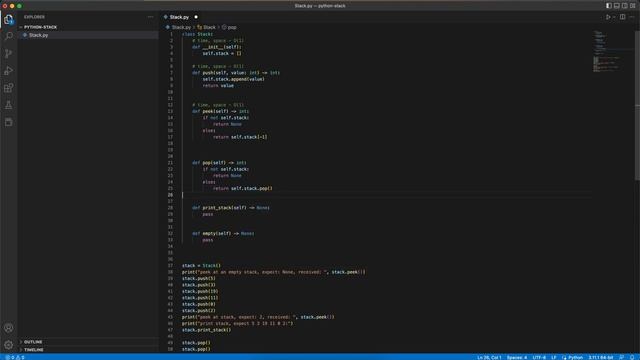Open the Source Control view

(9, 53)
